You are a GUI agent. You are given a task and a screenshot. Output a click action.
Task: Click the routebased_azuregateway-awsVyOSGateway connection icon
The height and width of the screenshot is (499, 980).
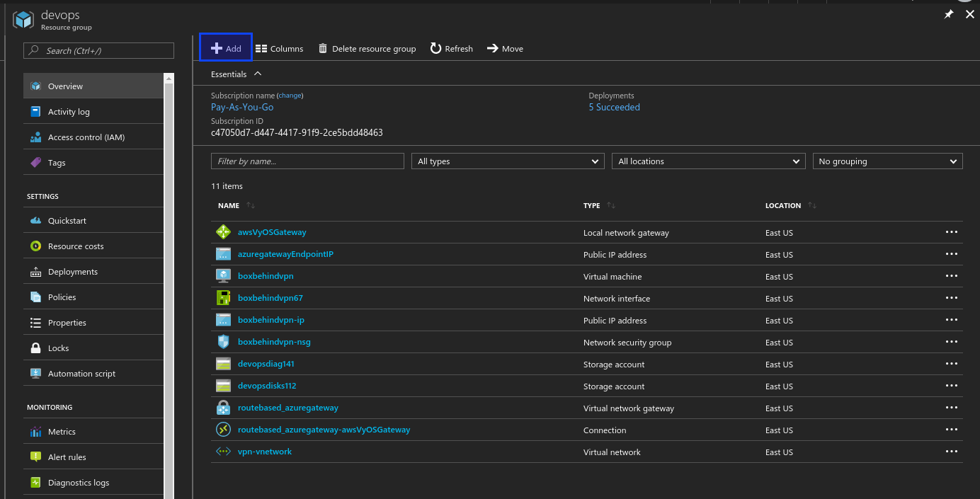(x=224, y=430)
